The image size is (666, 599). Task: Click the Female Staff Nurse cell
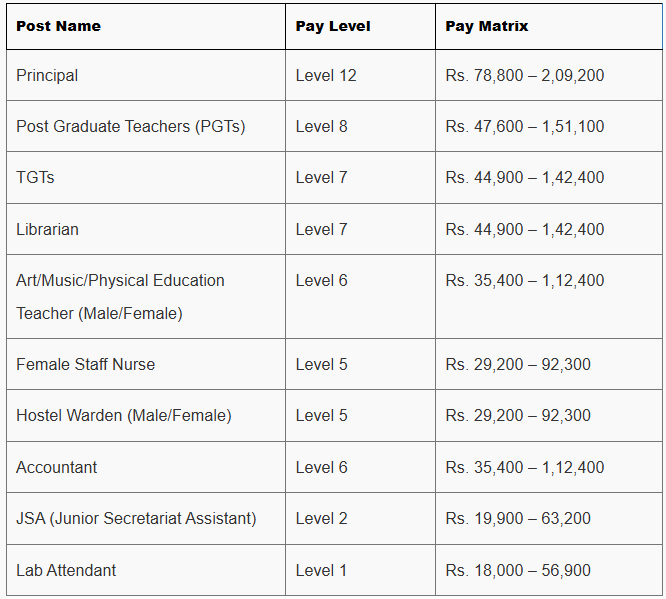[x=85, y=364]
